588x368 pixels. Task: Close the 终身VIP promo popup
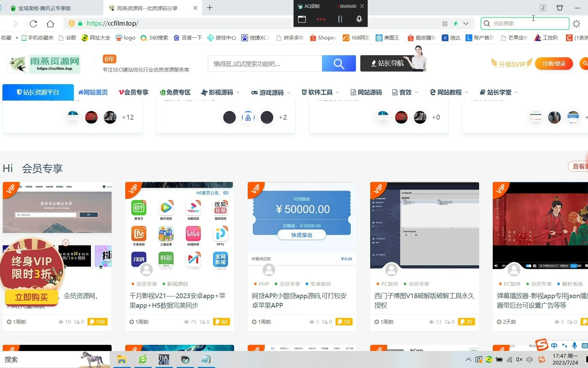click(66, 243)
